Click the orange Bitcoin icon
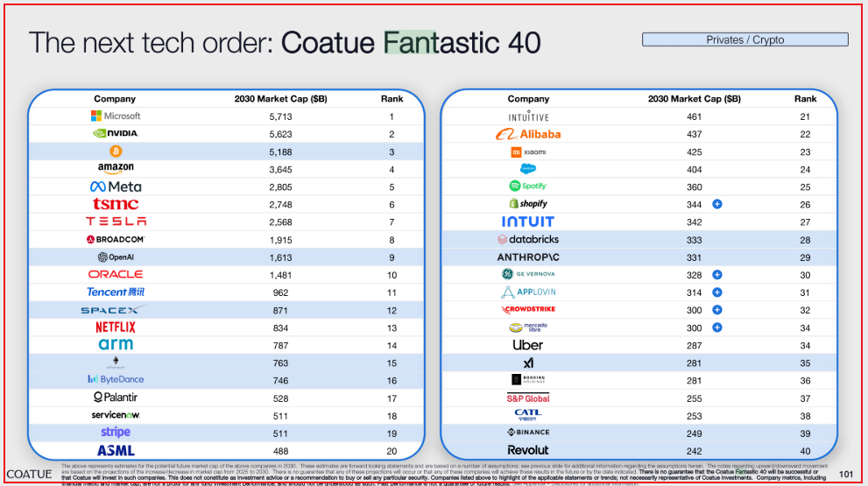The image size is (868, 486). (115, 151)
